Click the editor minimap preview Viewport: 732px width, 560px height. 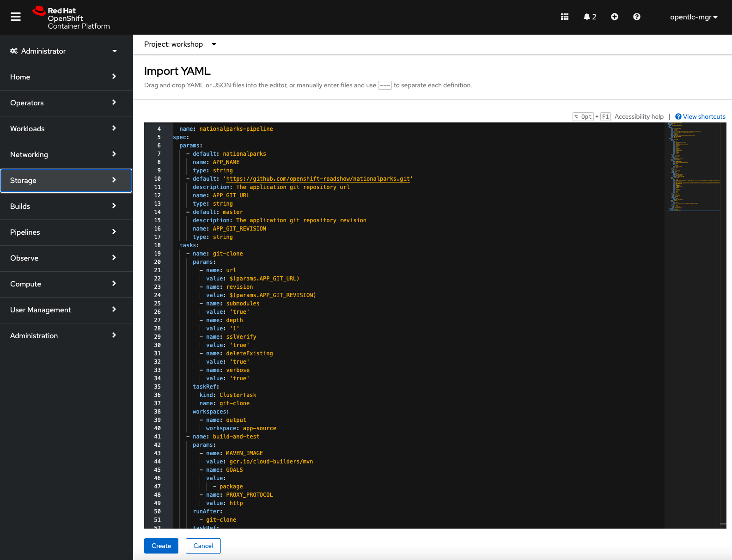tap(692, 167)
